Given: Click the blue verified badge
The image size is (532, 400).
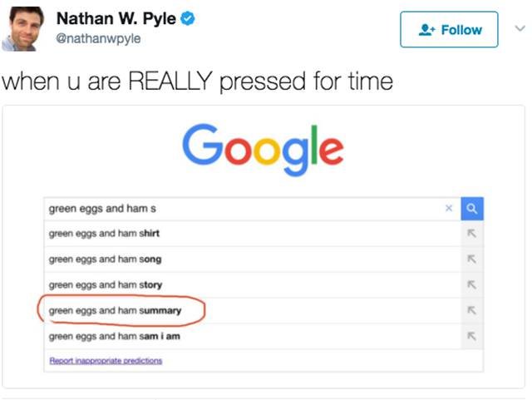Looking at the screenshot, I should pyautogui.click(x=188, y=18).
